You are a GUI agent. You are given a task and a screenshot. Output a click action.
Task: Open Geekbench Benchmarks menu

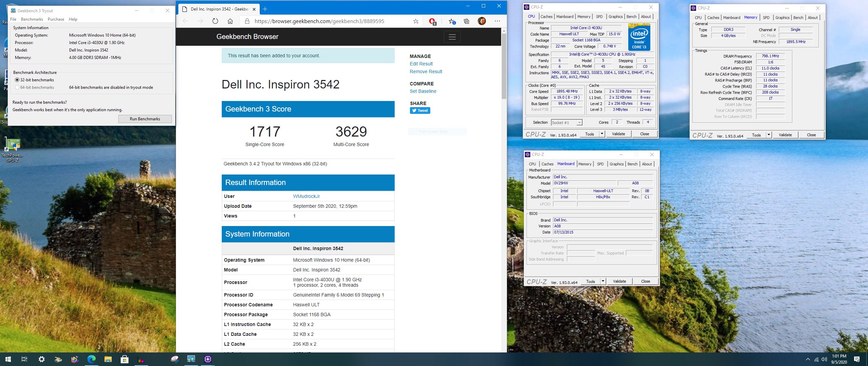pyautogui.click(x=32, y=19)
